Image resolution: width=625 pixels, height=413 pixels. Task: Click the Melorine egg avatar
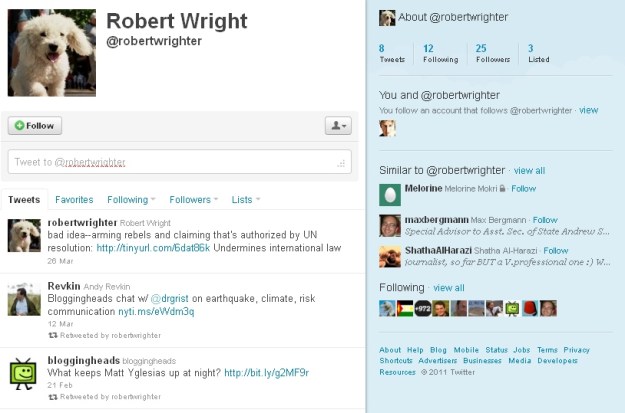[x=390, y=195]
